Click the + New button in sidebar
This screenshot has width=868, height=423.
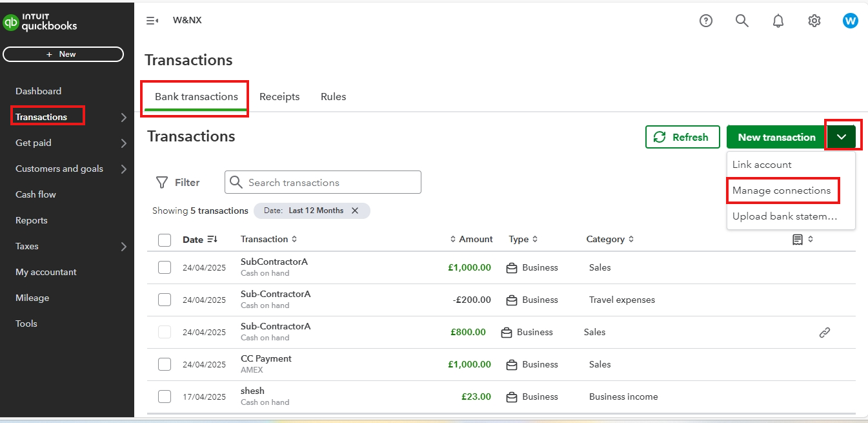click(x=63, y=54)
